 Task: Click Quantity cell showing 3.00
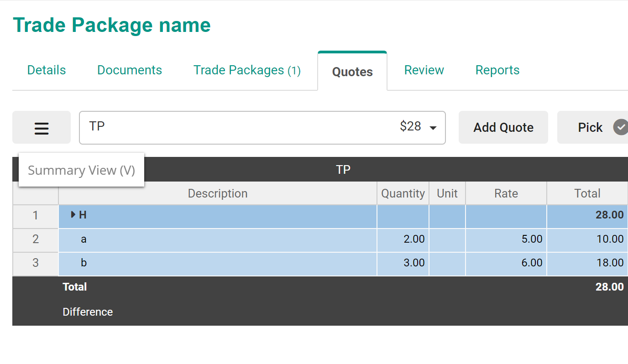[403, 263]
